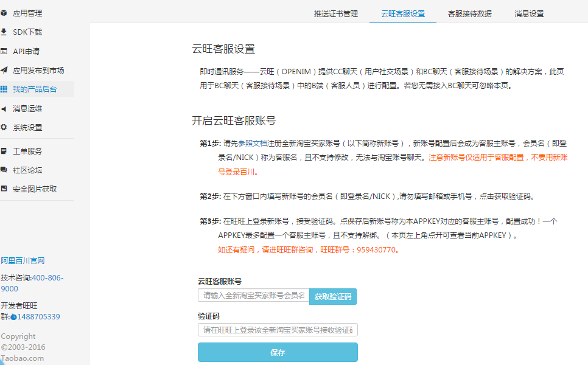Click the 第1步 label
Screen dimensions: 588x365
(x=210, y=143)
